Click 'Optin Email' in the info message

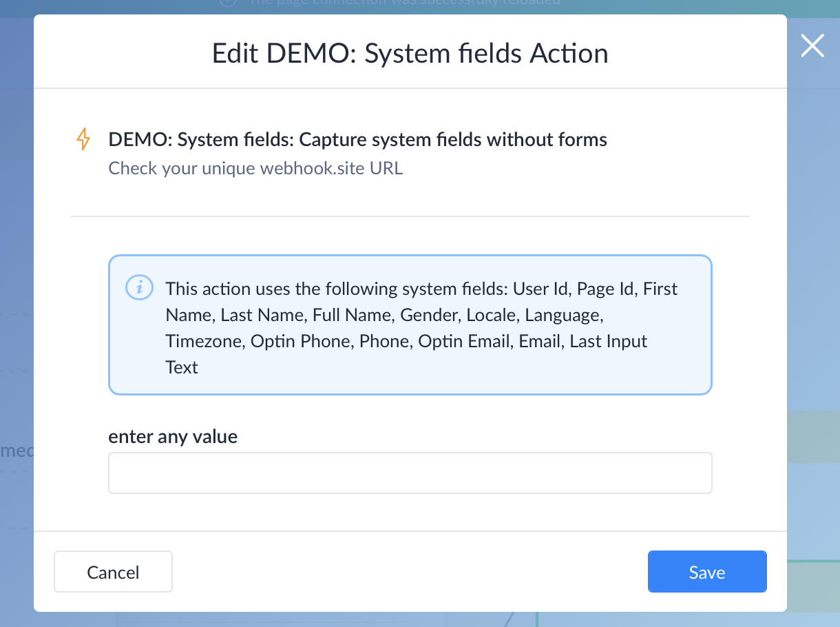pyautogui.click(x=465, y=341)
